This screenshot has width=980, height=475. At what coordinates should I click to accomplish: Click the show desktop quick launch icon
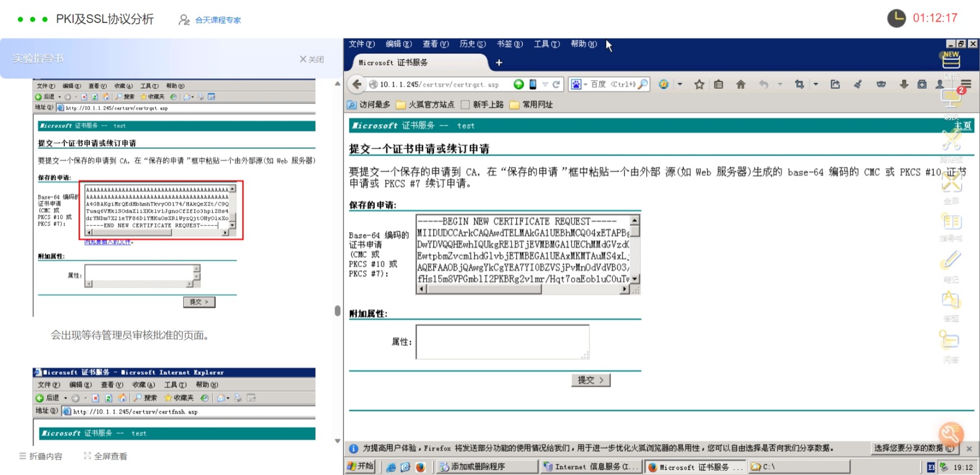[x=405, y=467]
